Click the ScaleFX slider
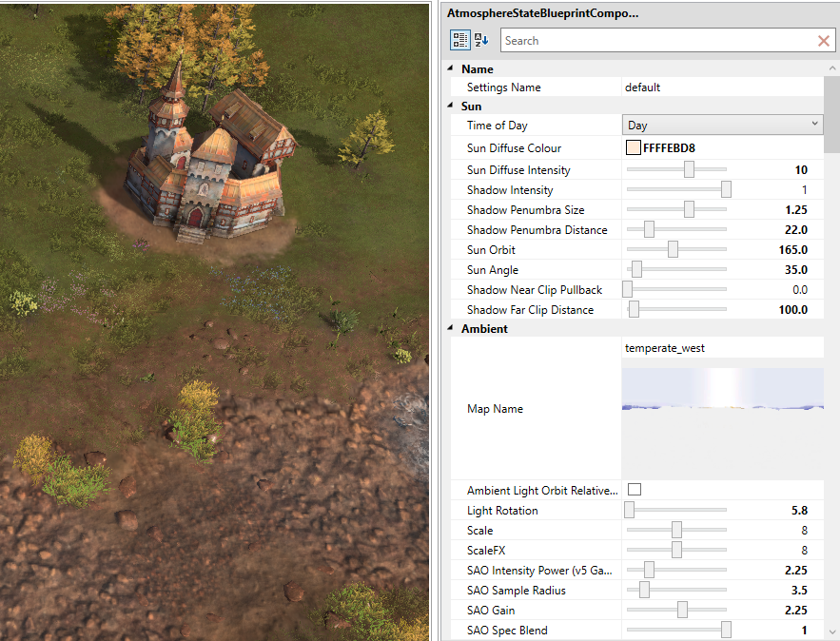Viewport: 840px width, 641px height. (x=676, y=550)
